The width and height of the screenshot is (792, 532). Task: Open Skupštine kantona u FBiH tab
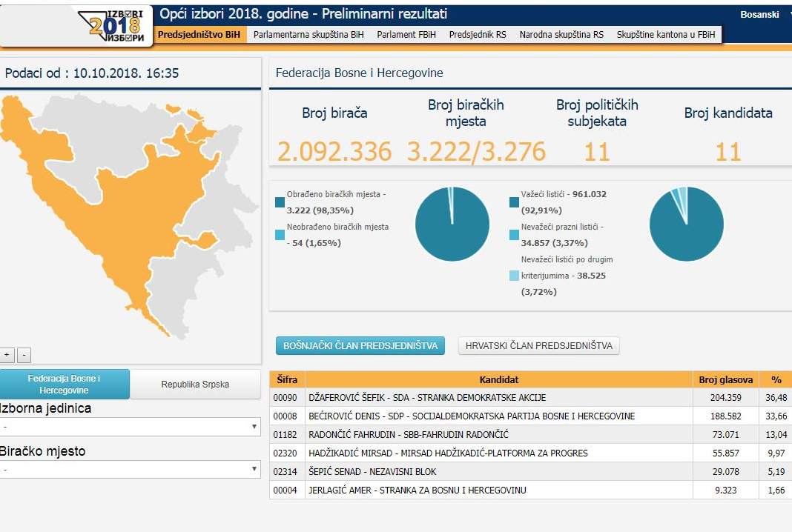tap(666, 35)
